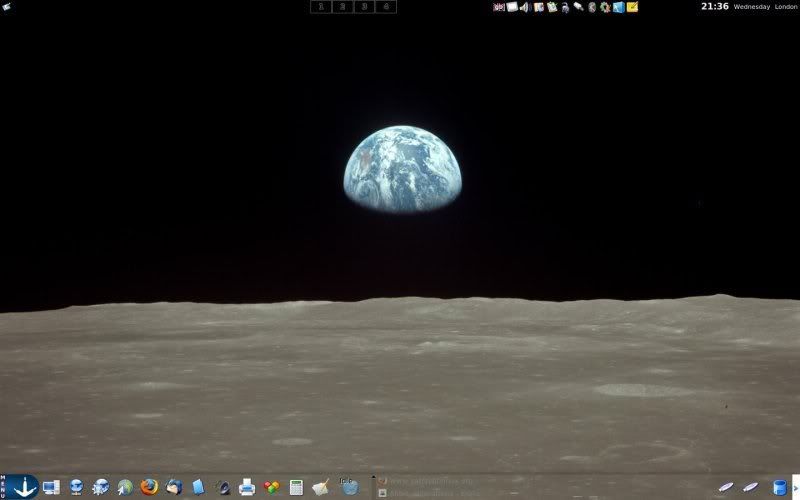Open the My Computer monitor icon

point(51,487)
